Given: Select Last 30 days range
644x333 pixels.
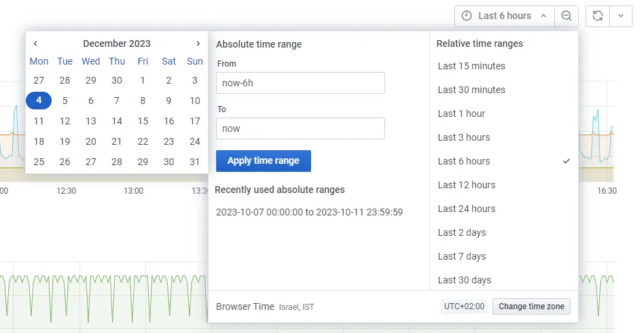Looking at the screenshot, I should (x=503, y=281).
